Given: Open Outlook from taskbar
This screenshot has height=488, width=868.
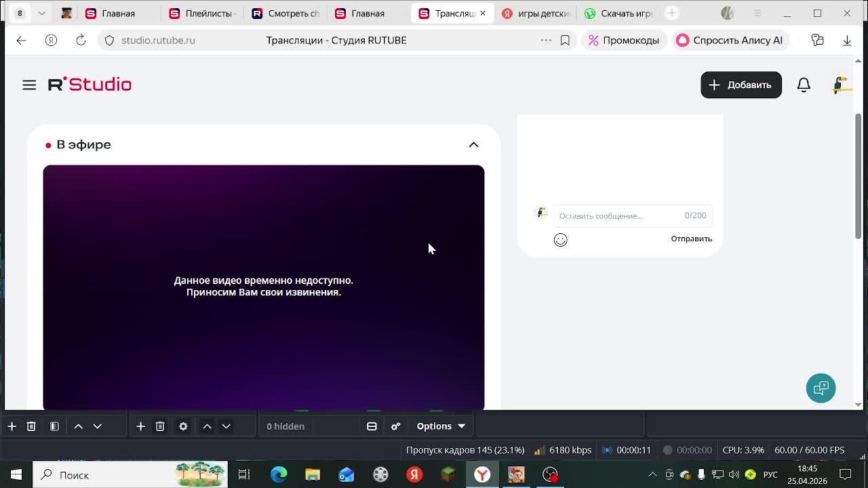Looking at the screenshot, I should click(x=347, y=474).
